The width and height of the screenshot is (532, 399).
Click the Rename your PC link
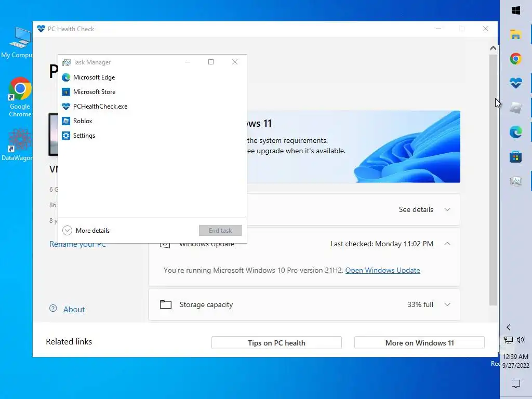coord(78,244)
